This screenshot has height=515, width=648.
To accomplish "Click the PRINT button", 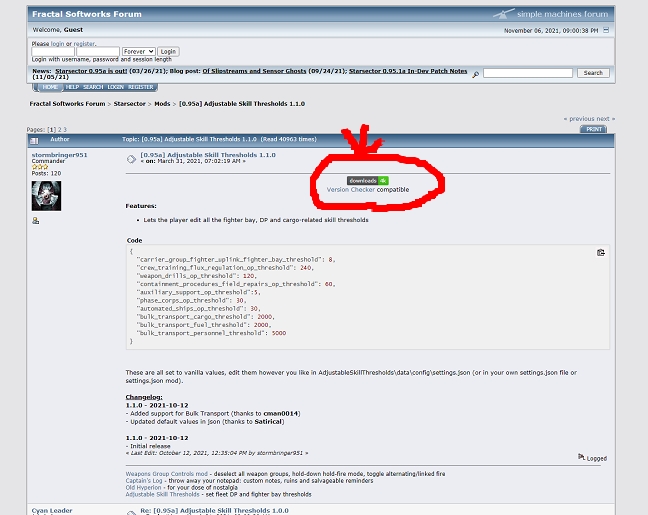I will [594, 129].
